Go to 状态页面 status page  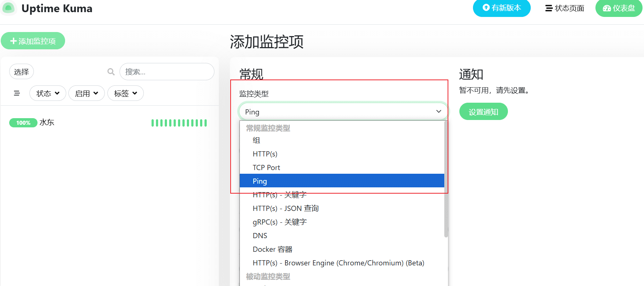(565, 8)
